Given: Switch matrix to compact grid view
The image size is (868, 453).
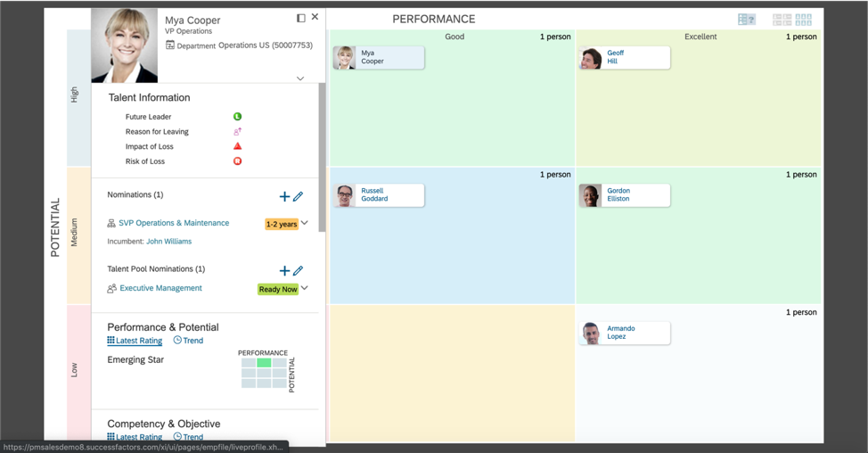Looking at the screenshot, I should 804,20.
